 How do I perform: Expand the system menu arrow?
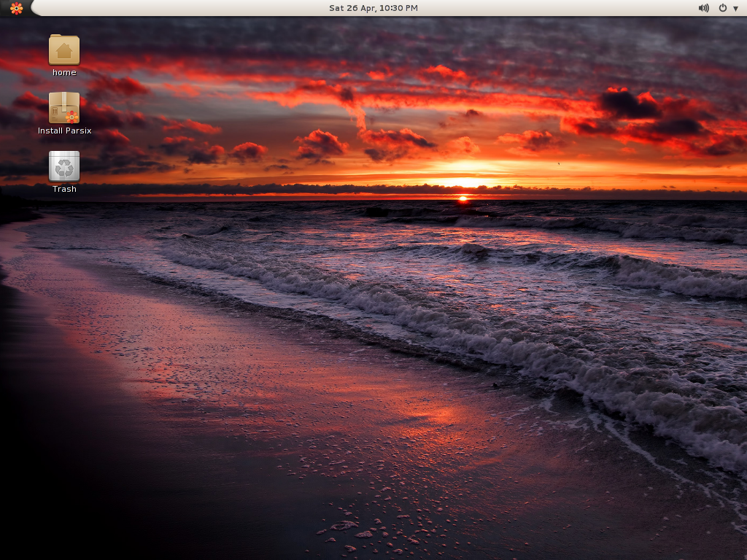pyautogui.click(x=735, y=9)
